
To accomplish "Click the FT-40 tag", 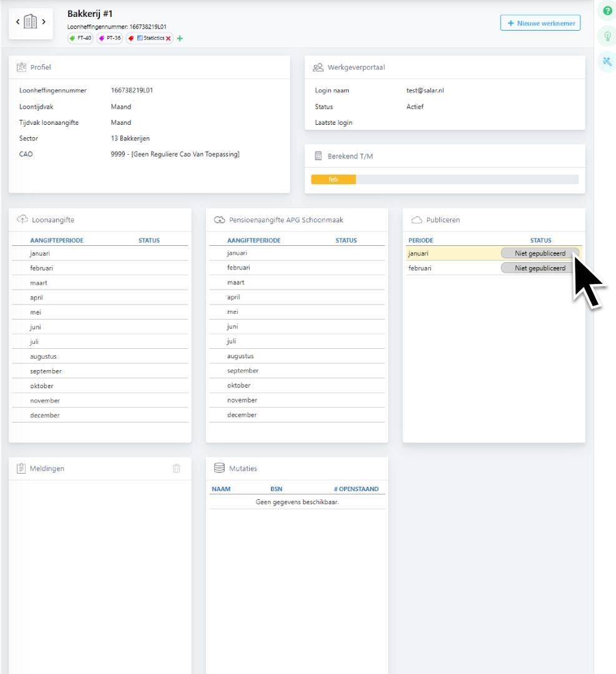I will coord(81,39).
